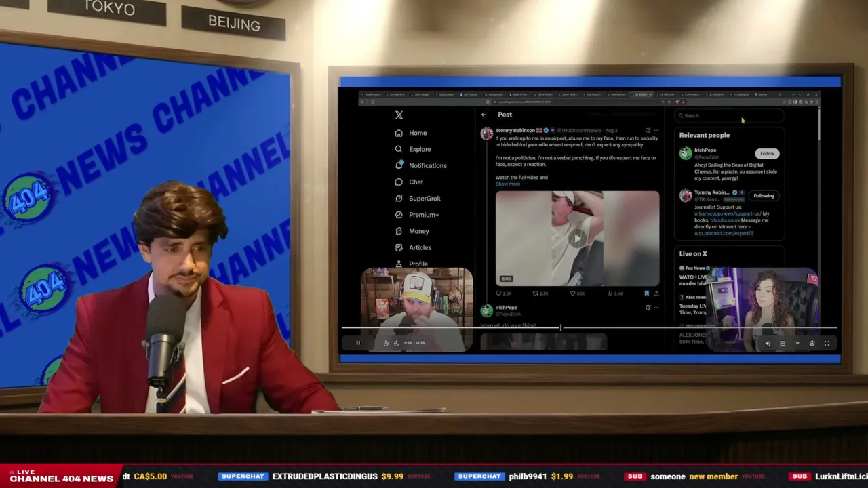Open Notifications in the X sidebar

coord(420,165)
